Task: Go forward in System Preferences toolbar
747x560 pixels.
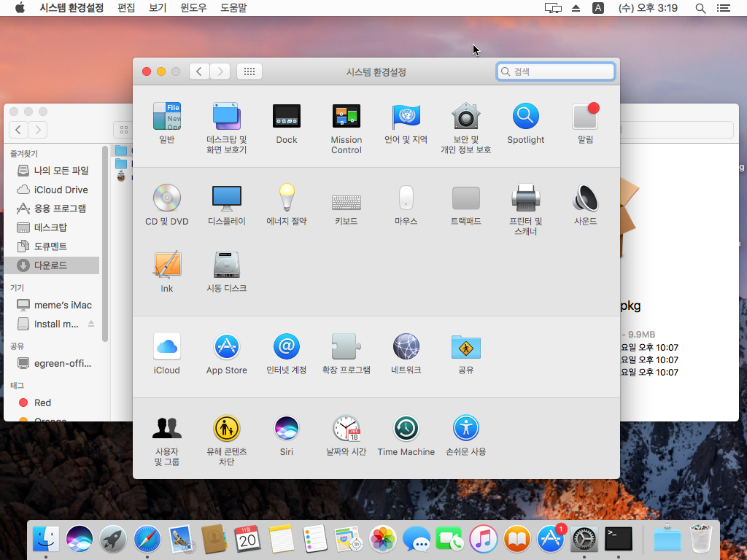Action: 220,71
